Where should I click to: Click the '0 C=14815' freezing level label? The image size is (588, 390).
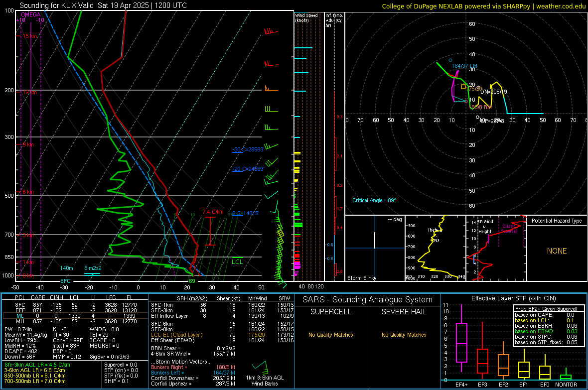tap(245, 213)
